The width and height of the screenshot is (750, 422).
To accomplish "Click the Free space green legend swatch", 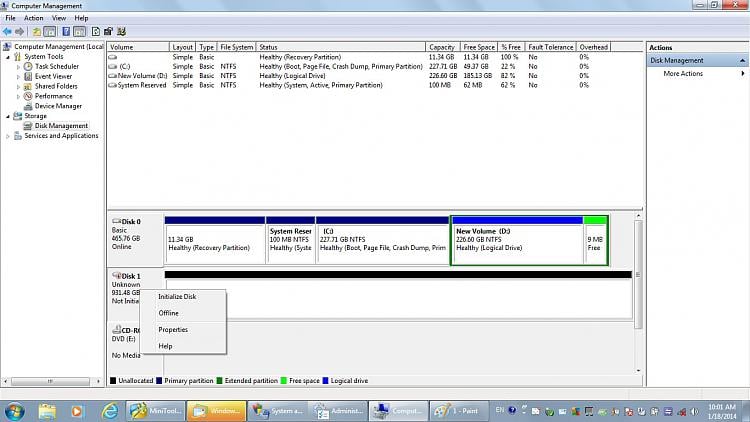I will tap(284, 381).
